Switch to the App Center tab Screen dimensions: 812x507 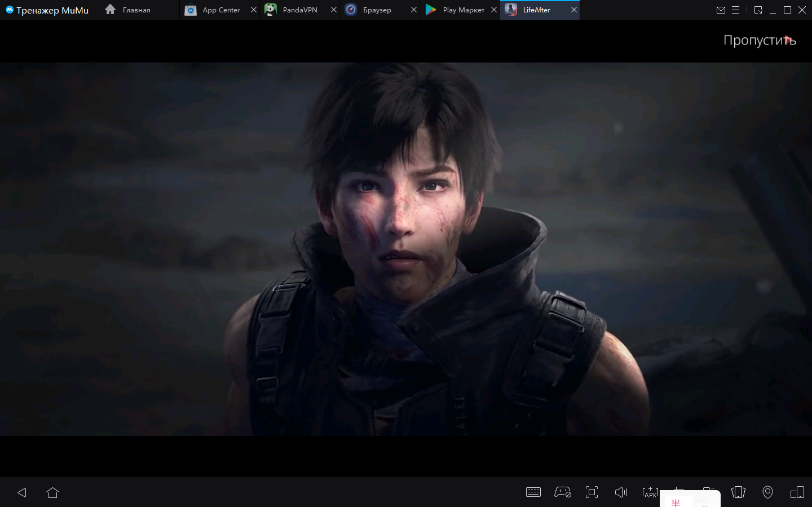[x=220, y=10]
